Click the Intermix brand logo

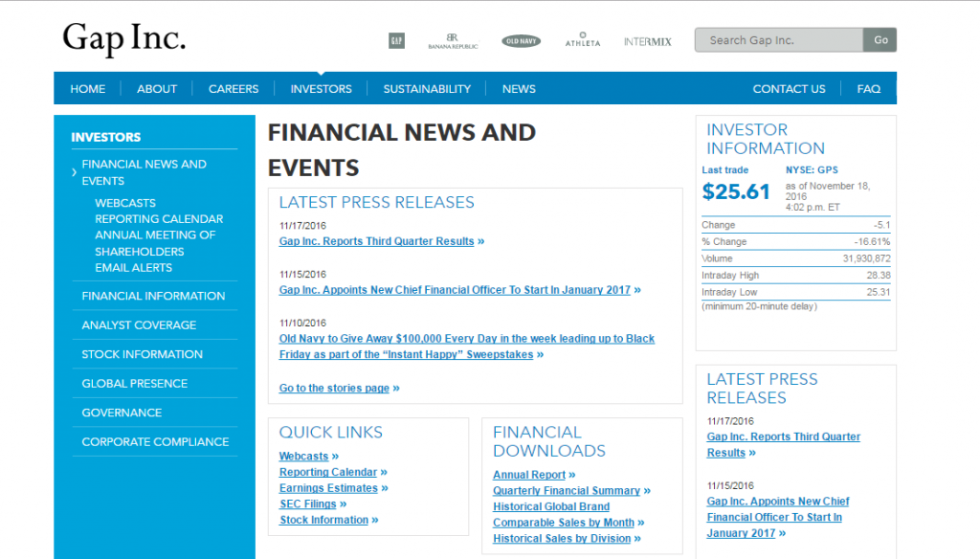648,41
